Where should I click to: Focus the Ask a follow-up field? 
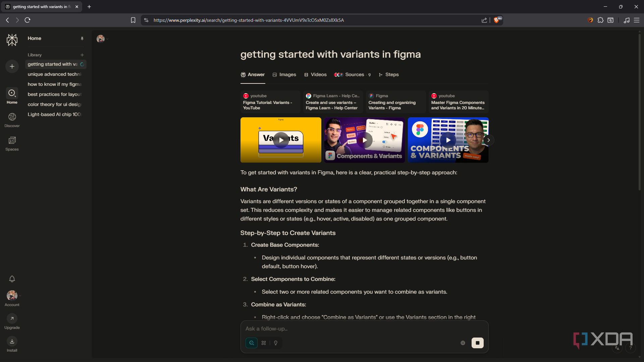click(364, 329)
